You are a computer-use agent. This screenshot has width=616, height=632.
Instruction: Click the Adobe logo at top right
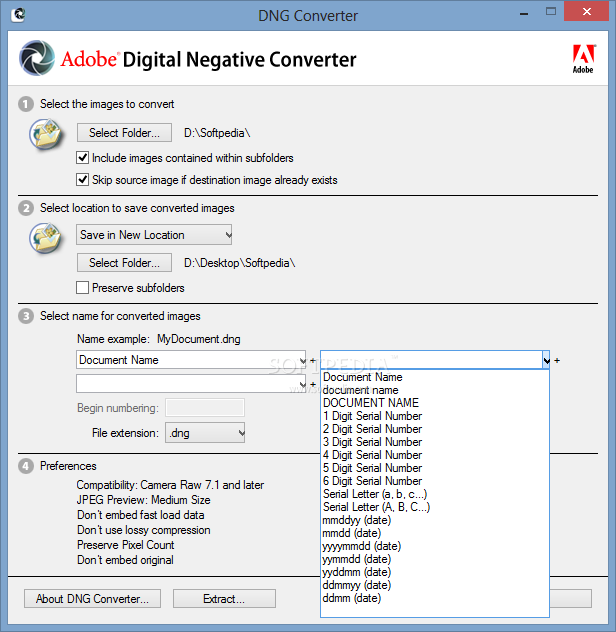click(583, 59)
